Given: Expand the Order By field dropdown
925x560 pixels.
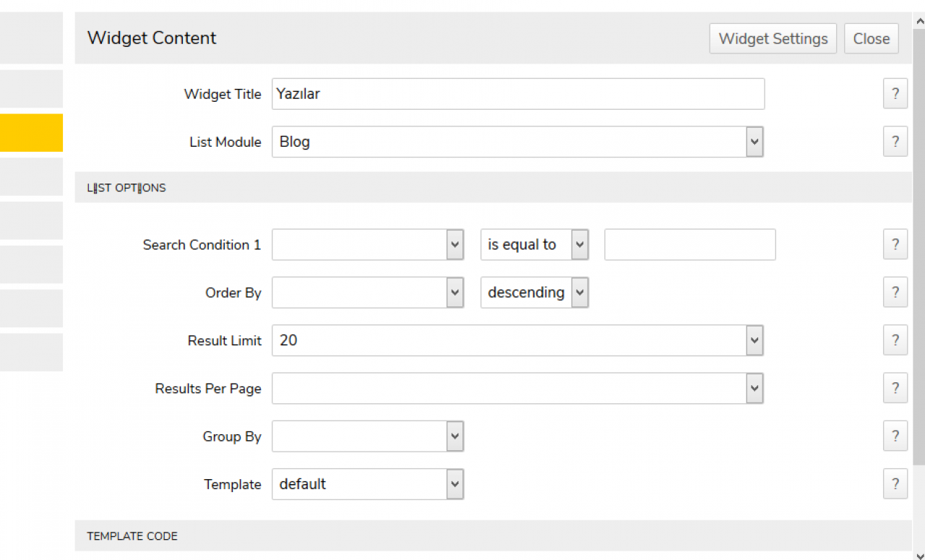Looking at the screenshot, I should pos(368,292).
